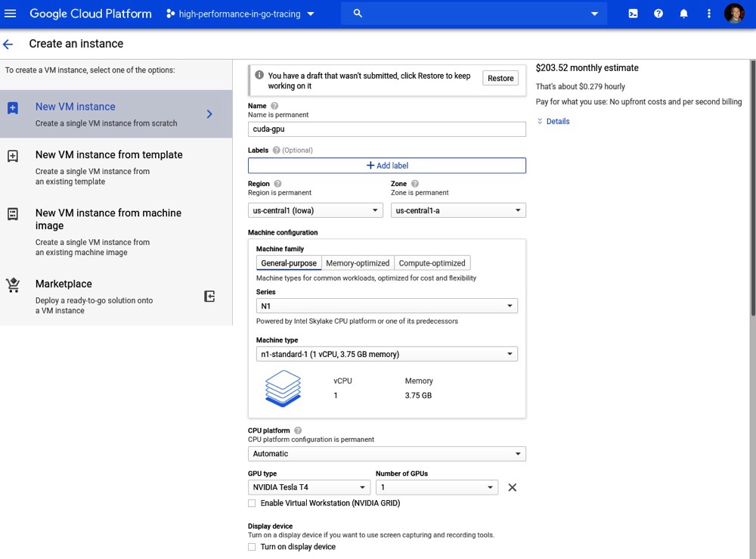This screenshot has width=756, height=559.
Task: Activate Cloud Shell terminal icon
Action: click(x=633, y=14)
